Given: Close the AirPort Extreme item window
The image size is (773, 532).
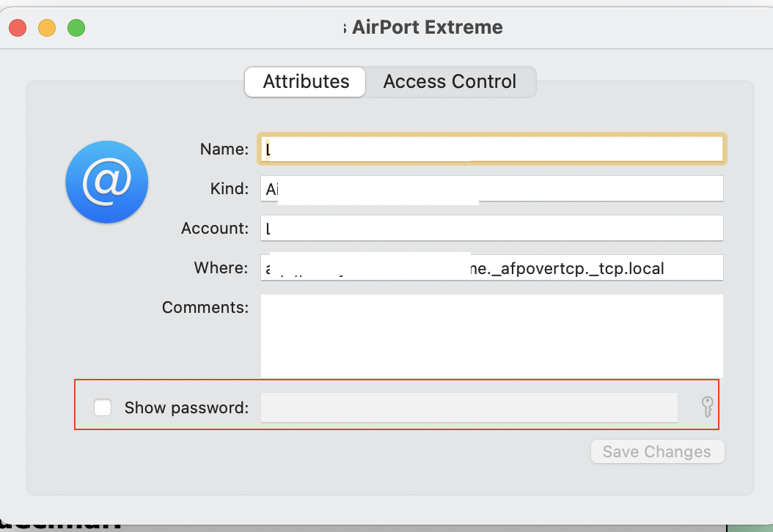Looking at the screenshot, I should pyautogui.click(x=17, y=26).
